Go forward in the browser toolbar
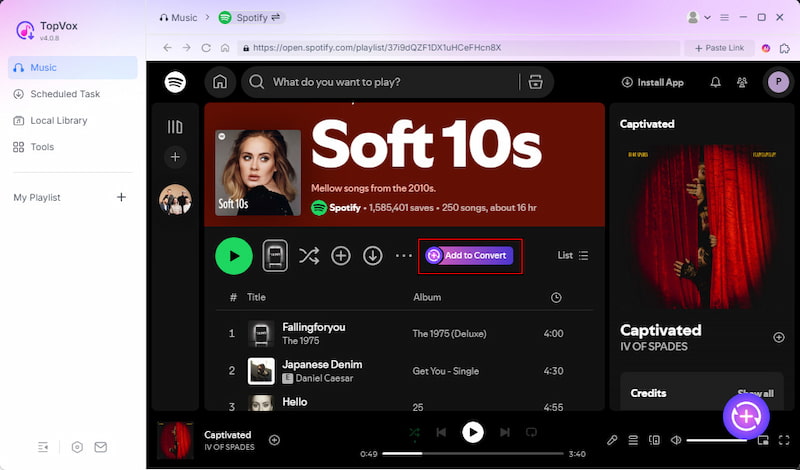800x470 pixels. 187,47
